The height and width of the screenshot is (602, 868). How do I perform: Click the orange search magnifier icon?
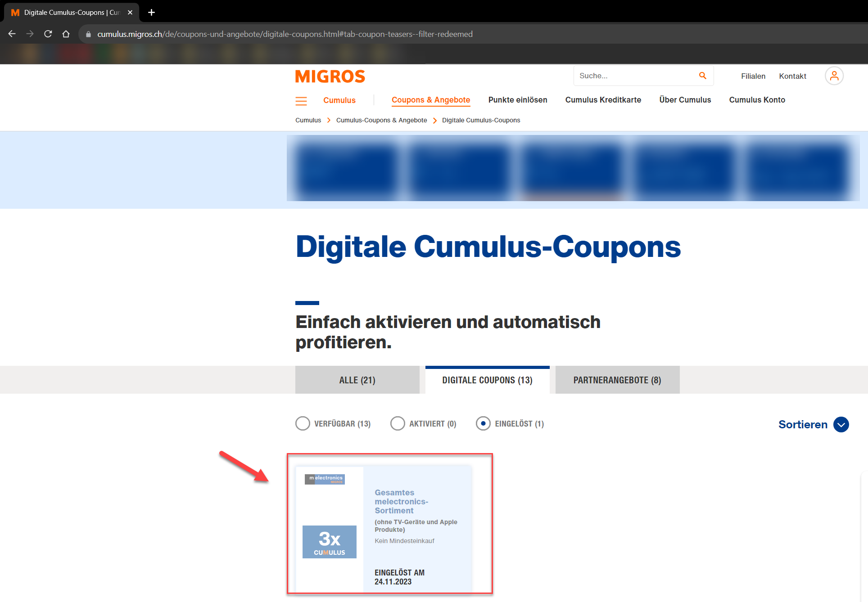coord(702,76)
